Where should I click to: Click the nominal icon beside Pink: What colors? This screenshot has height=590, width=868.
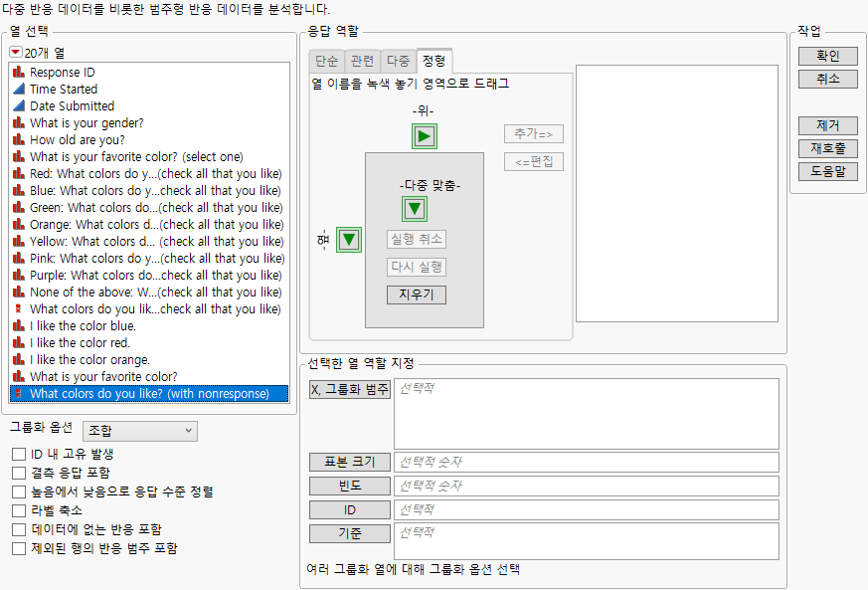coord(19,258)
